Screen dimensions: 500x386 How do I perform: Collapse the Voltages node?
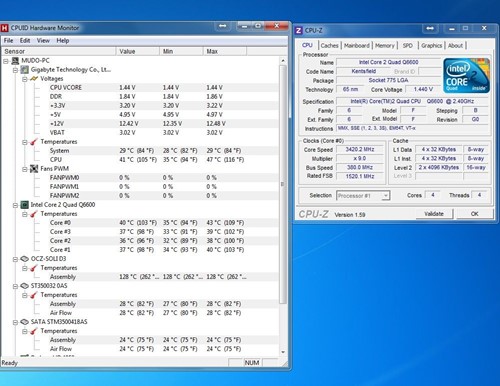click(x=25, y=79)
